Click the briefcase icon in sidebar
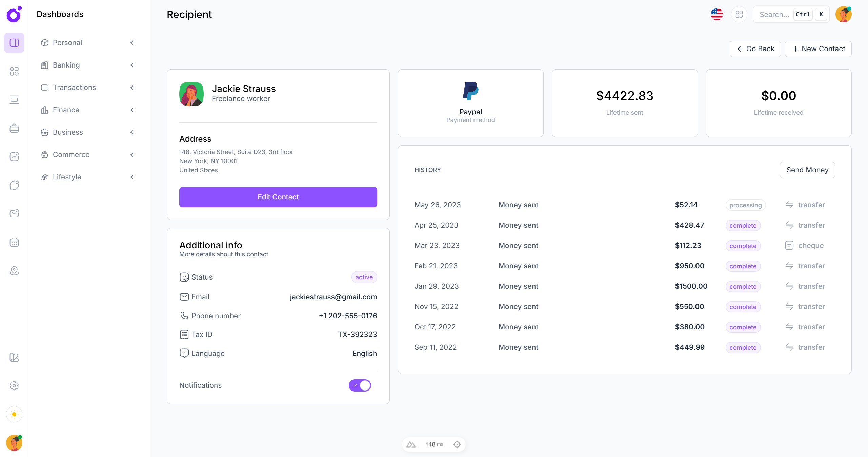The width and height of the screenshot is (868, 457). click(x=14, y=128)
